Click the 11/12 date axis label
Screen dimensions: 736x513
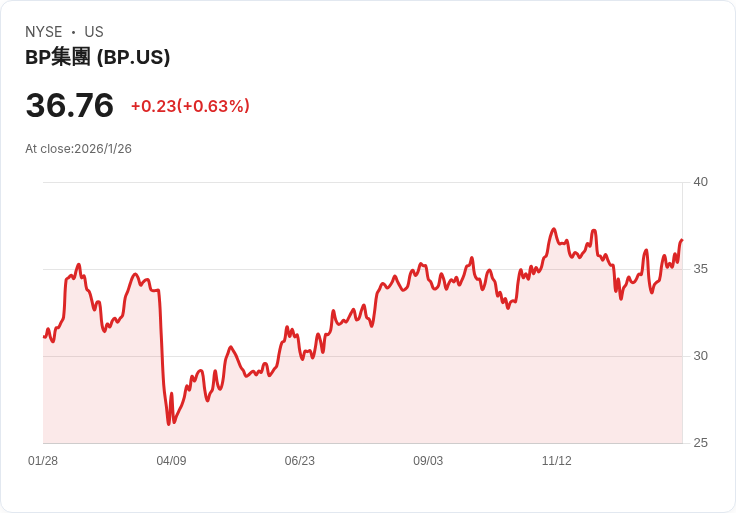coord(557,461)
